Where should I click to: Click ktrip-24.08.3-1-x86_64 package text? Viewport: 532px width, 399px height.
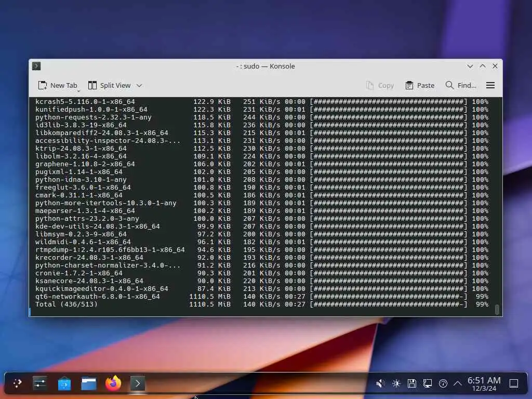pos(81,148)
